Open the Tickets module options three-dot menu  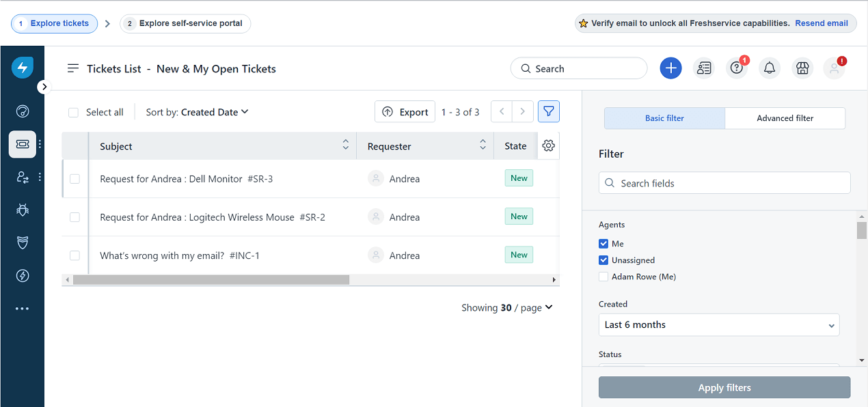click(40, 144)
